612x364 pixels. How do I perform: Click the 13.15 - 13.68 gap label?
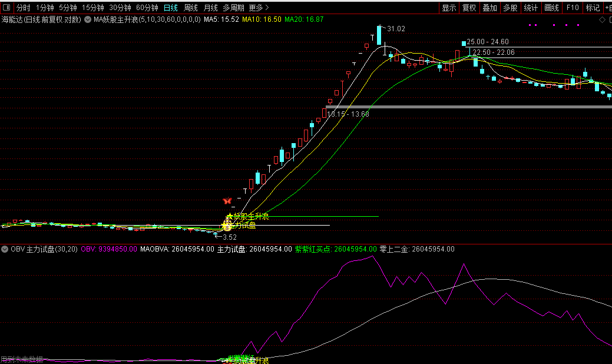tap(348, 114)
